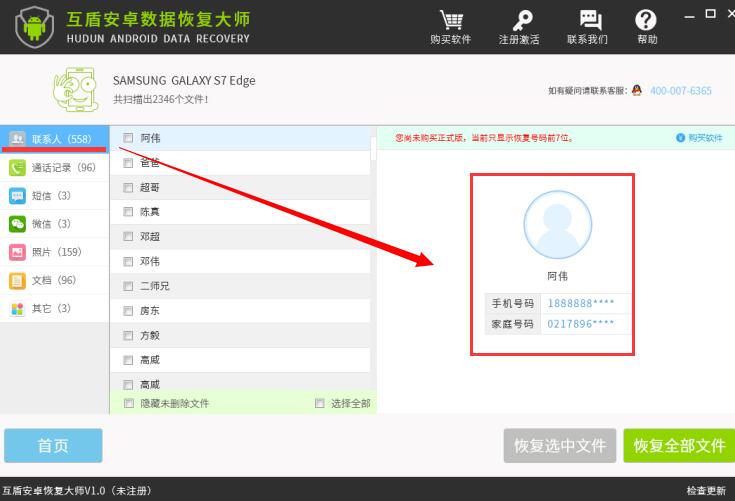Open the 其它 (3) category

pyautogui.click(x=54, y=308)
